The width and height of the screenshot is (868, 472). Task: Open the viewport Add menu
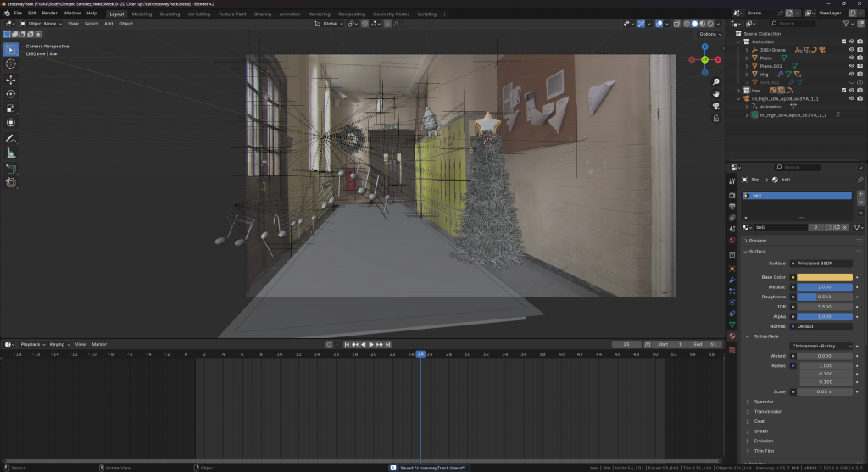click(x=108, y=24)
